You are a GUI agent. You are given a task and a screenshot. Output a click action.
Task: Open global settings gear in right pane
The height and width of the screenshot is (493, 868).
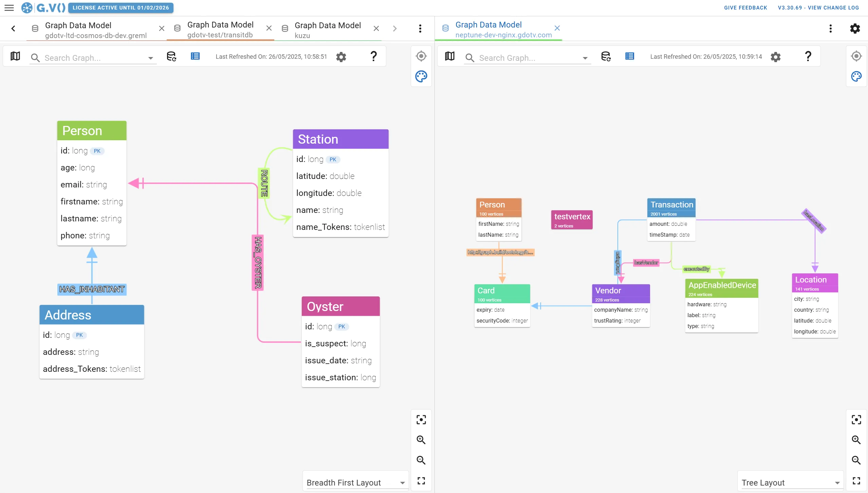[x=855, y=29]
